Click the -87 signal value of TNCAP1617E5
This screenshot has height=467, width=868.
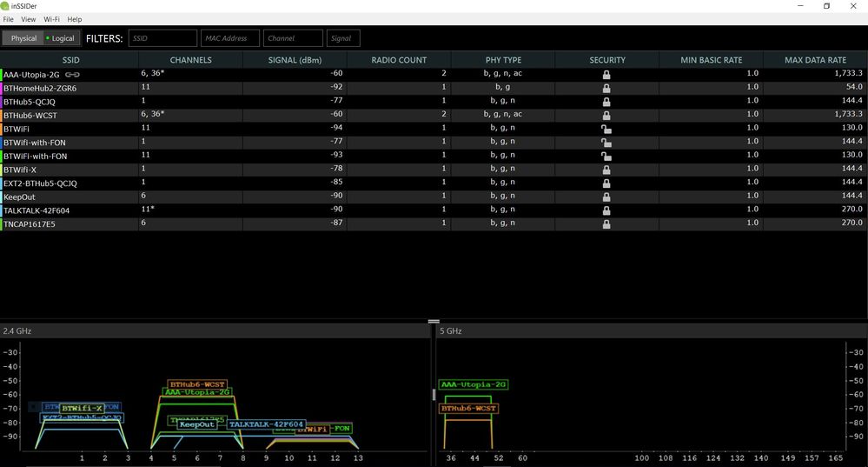point(336,223)
